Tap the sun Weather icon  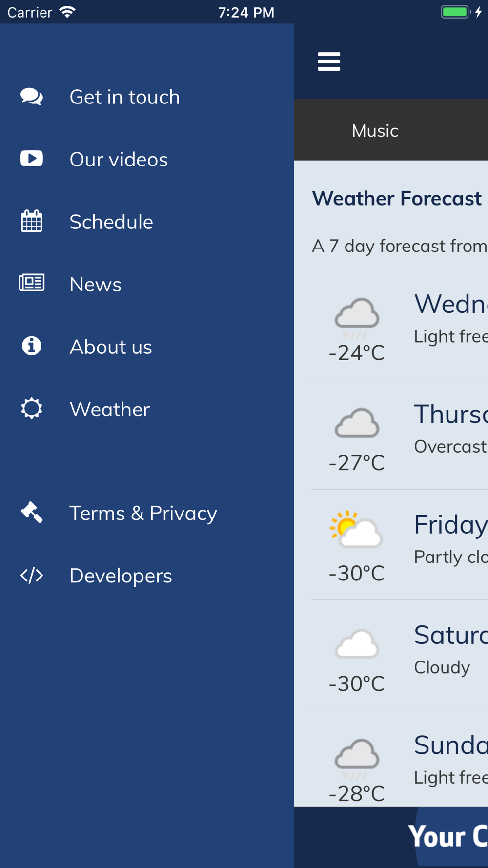pos(32,409)
